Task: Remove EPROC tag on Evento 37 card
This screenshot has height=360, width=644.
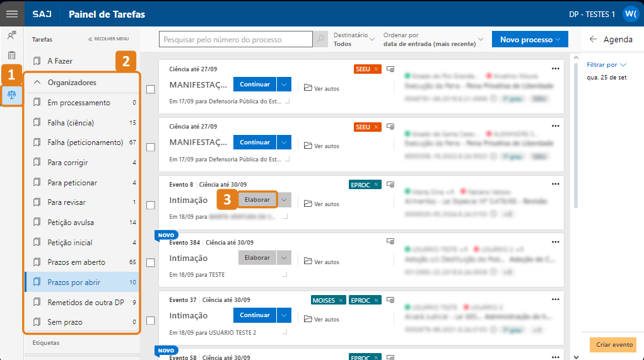Action: pyautogui.click(x=376, y=301)
